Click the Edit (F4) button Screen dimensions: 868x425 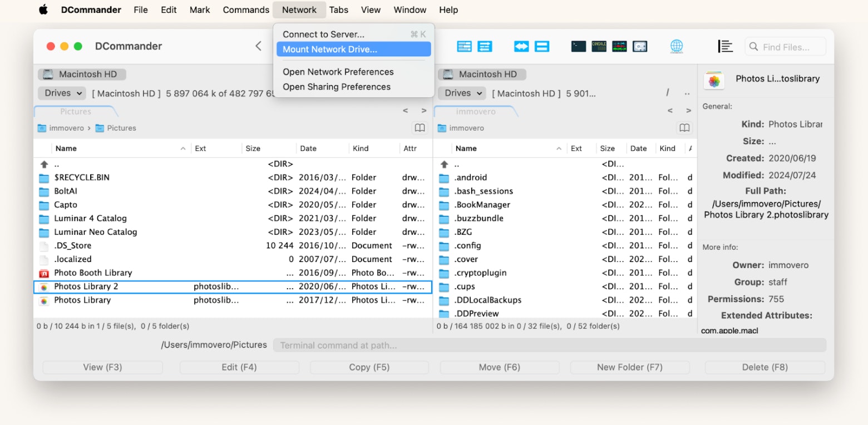pyautogui.click(x=239, y=367)
